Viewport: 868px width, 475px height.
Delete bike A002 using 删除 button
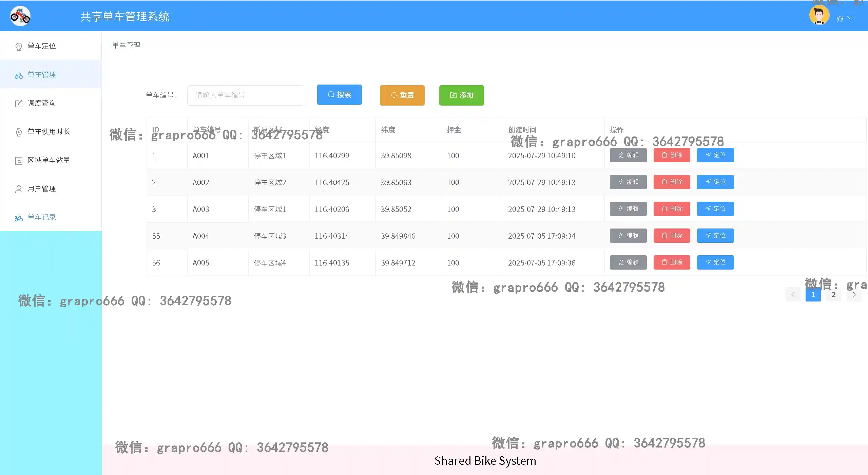click(x=672, y=182)
